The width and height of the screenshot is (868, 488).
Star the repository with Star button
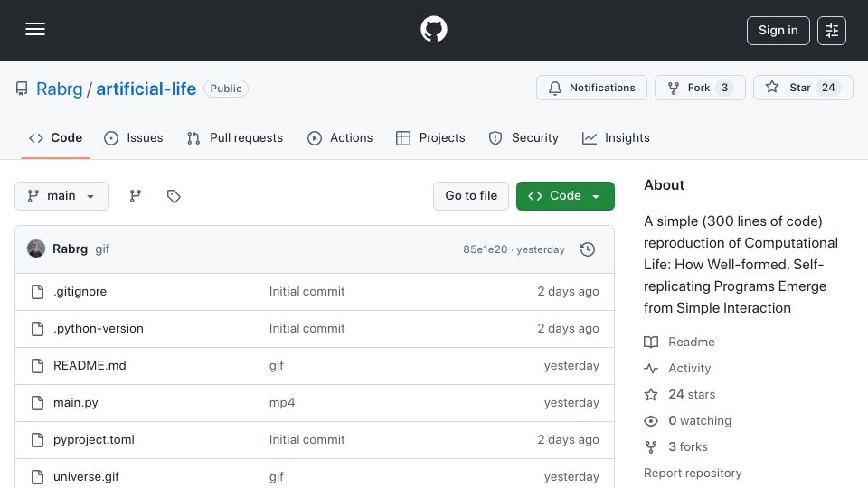(803, 88)
